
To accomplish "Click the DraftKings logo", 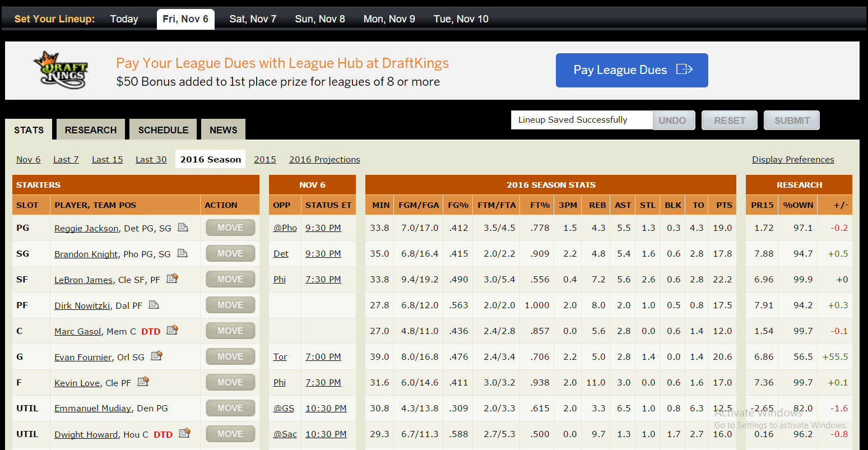I will [x=61, y=71].
